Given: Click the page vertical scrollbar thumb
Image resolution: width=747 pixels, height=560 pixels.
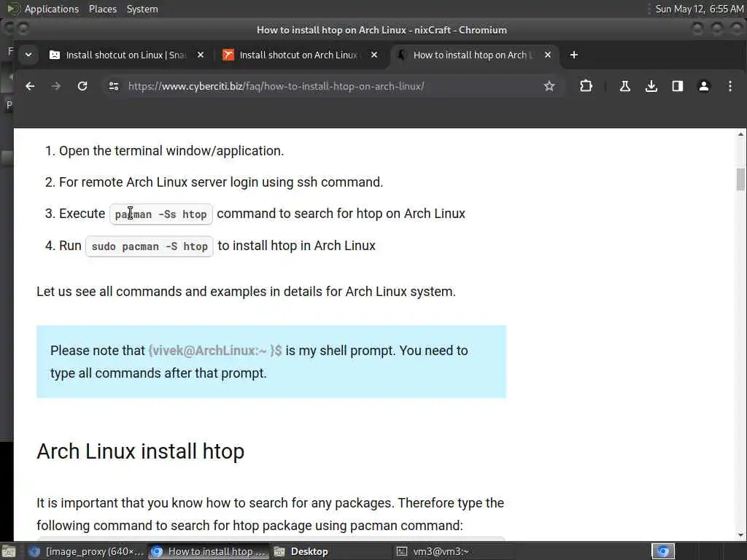Looking at the screenshot, I should click(x=740, y=179).
